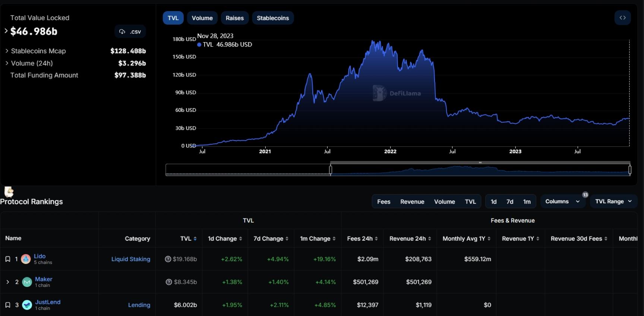Viewport: 644px width, 316px height.
Task: Sort table by TVL column arrows
Action: click(x=195, y=239)
